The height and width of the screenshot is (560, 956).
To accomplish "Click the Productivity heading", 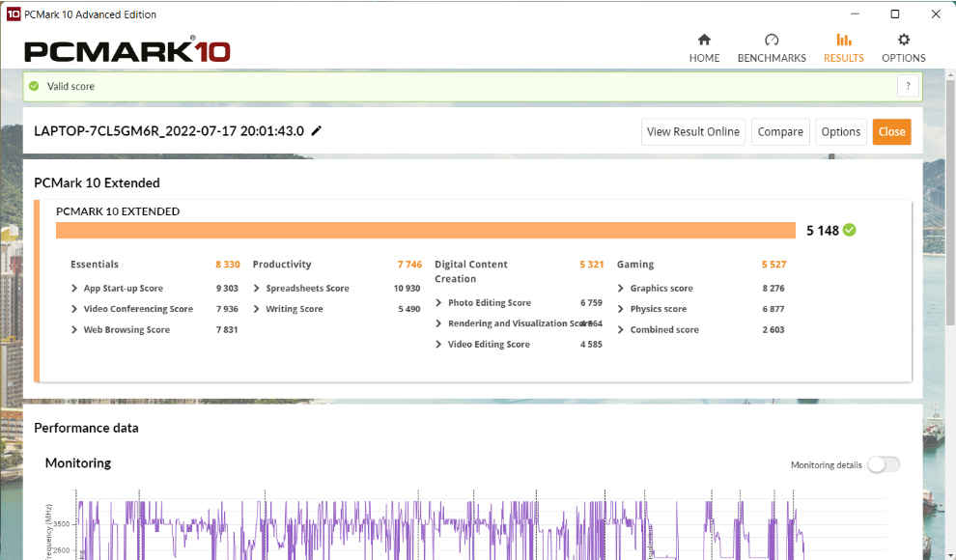I will pos(282,265).
